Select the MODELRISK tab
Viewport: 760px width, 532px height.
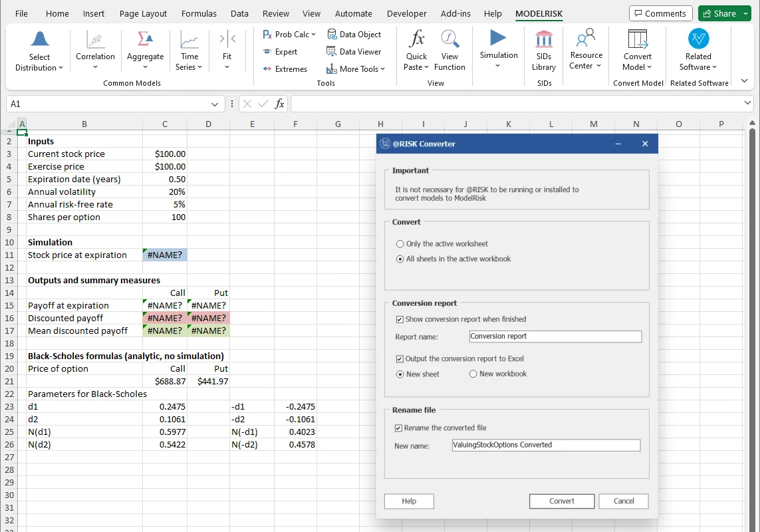click(539, 13)
